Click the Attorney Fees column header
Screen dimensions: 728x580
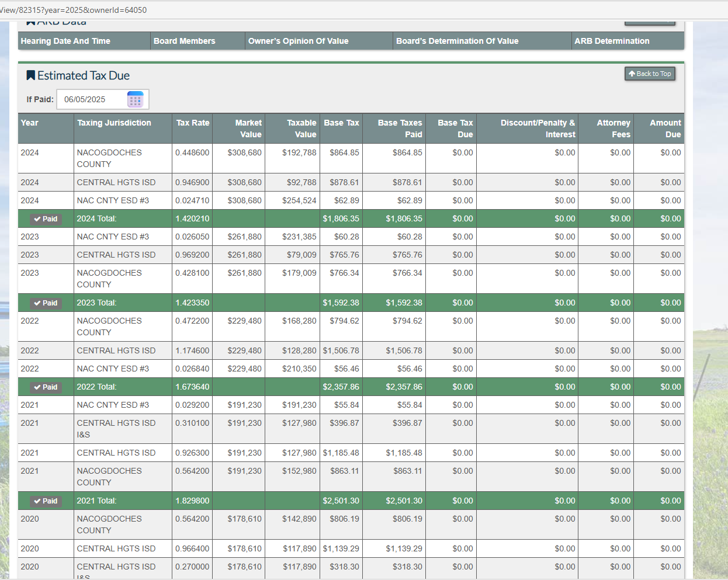tap(613, 128)
